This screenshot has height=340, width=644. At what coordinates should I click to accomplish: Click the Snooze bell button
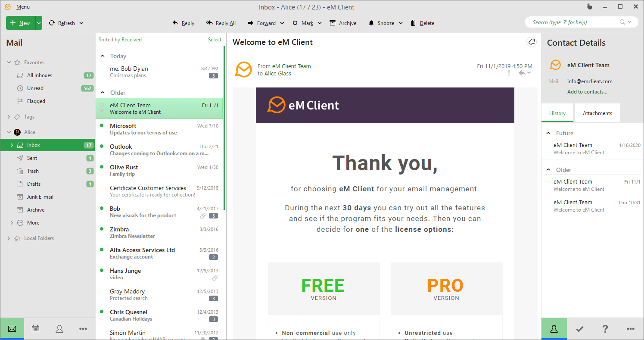[381, 23]
